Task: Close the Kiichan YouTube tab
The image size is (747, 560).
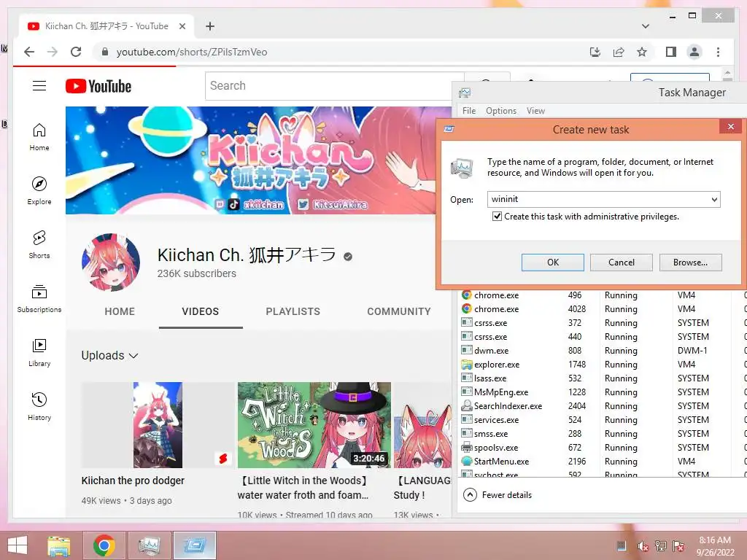Action: tap(182, 26)
